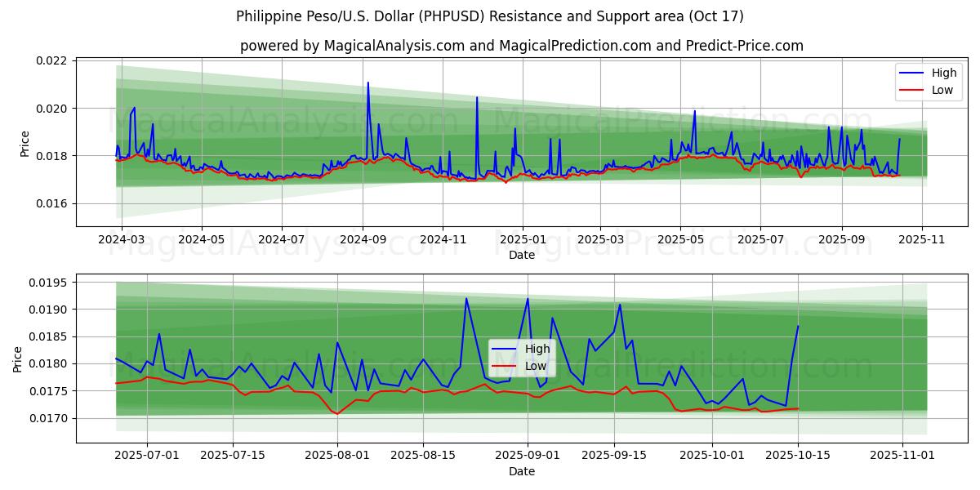Image resolution: width=980 pixels, height=490 pixels.
Task: Click the Price axis label of bottom chart
Action: pyautogui.click(x=18, y=359)
